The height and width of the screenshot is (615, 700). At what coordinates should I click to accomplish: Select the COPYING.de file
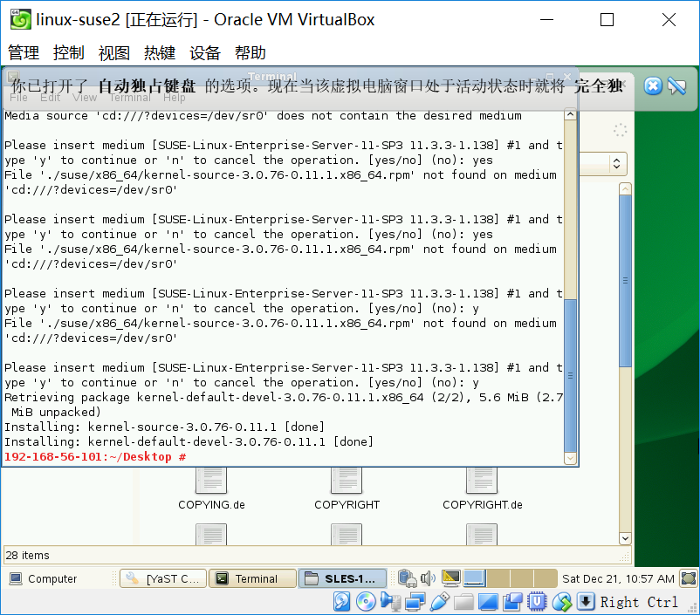pyautogui.click(x=211, y=489)
